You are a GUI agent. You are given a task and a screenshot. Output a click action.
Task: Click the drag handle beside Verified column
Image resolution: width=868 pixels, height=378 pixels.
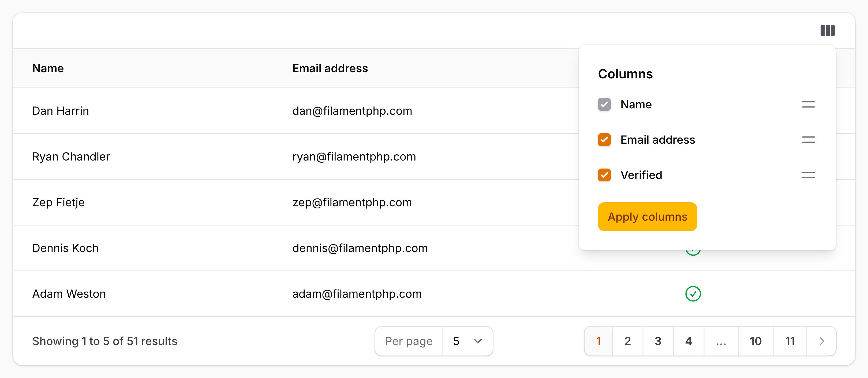pos(808,175)
